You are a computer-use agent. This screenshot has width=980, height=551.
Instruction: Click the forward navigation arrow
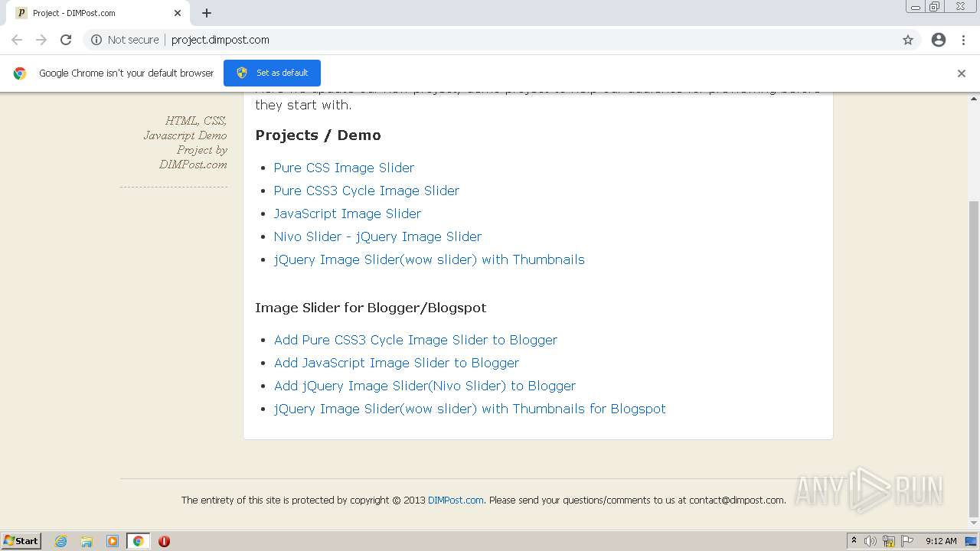tap(41, 40)
